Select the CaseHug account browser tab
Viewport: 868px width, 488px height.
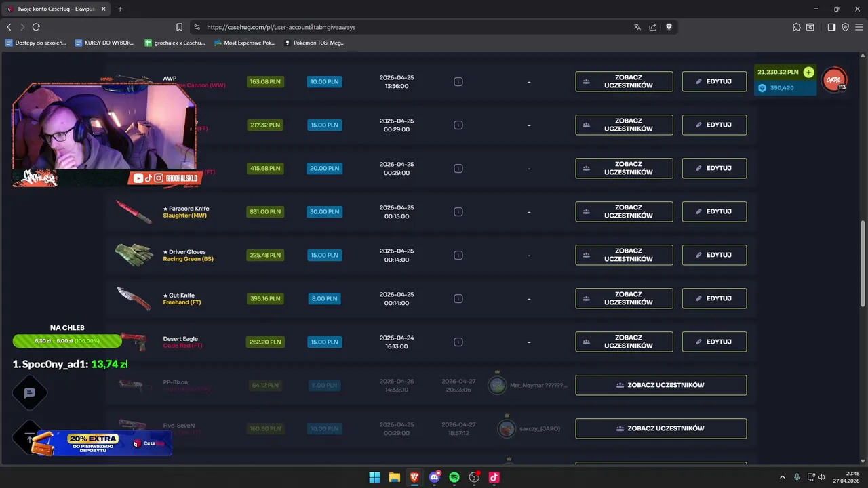pos(56,9)
